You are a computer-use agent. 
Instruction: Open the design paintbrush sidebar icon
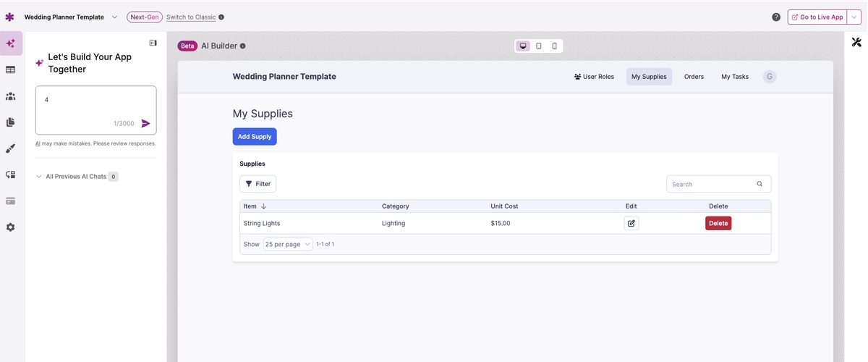pyautogui.click(x=11, y=148)
